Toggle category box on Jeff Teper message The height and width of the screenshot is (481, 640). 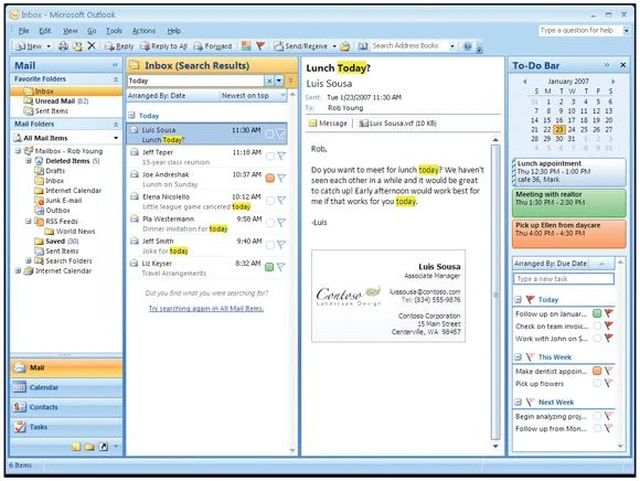[270, 156]
